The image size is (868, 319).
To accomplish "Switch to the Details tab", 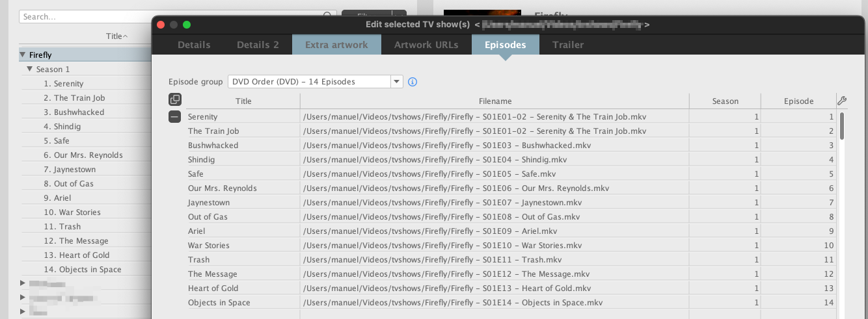I will pyautogui.click(x=194, y=45).
